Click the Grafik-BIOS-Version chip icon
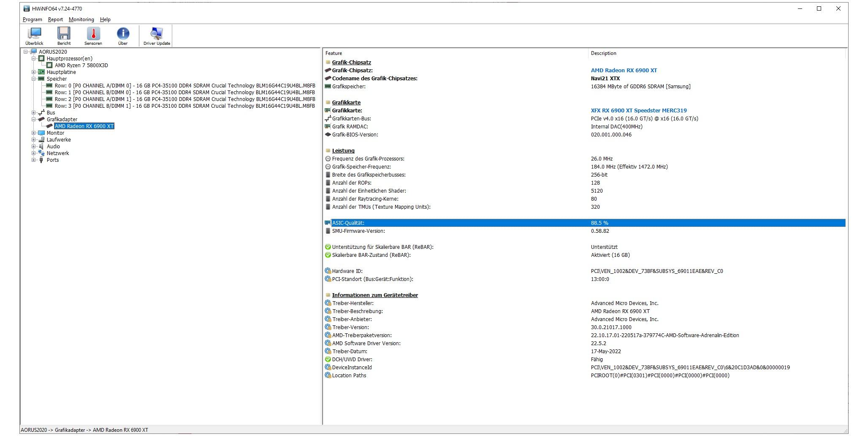The image size is (868, 436). point(328,135)
